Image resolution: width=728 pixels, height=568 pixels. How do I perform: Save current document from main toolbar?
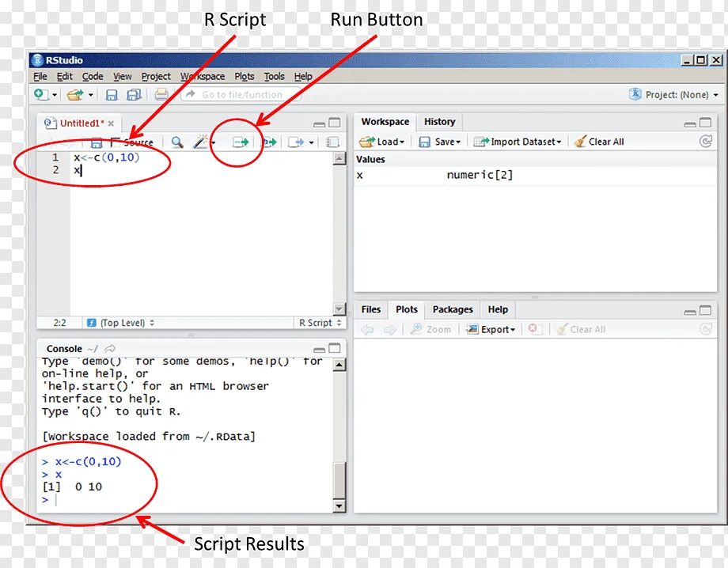click(112, 95)
